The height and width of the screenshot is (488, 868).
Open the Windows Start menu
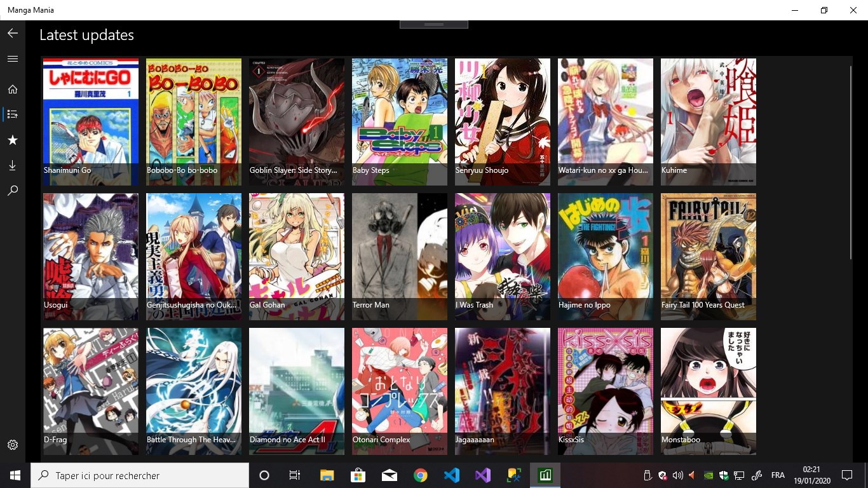(15, 475)
